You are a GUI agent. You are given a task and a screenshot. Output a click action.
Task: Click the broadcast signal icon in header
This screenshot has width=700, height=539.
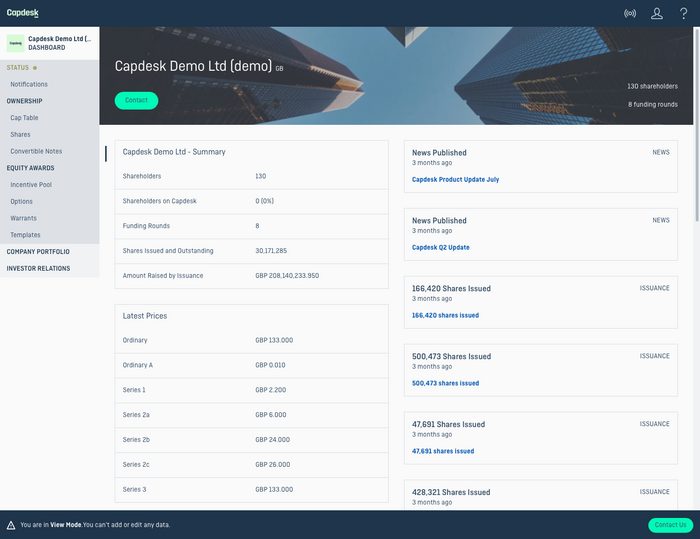[x=630, y=14]
